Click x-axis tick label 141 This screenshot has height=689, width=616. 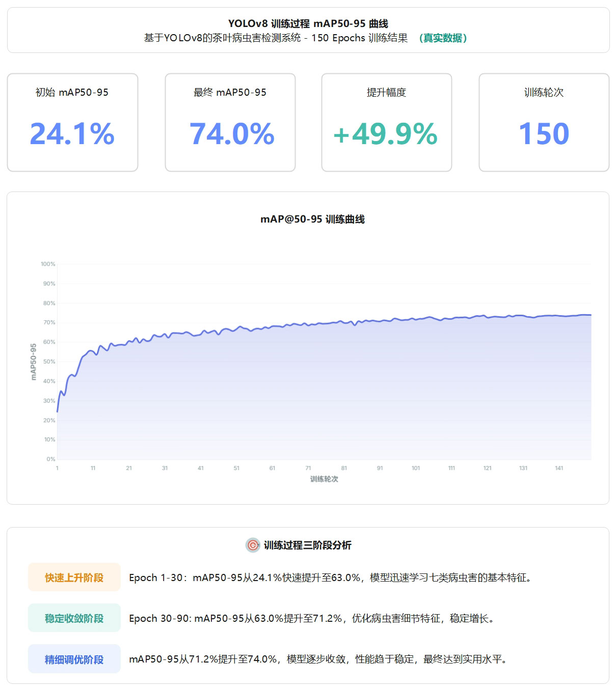[x=559, y=468]
